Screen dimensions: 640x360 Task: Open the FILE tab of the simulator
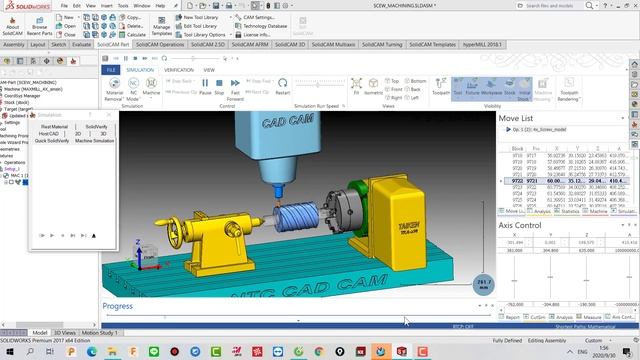click(x=111, y=70)
